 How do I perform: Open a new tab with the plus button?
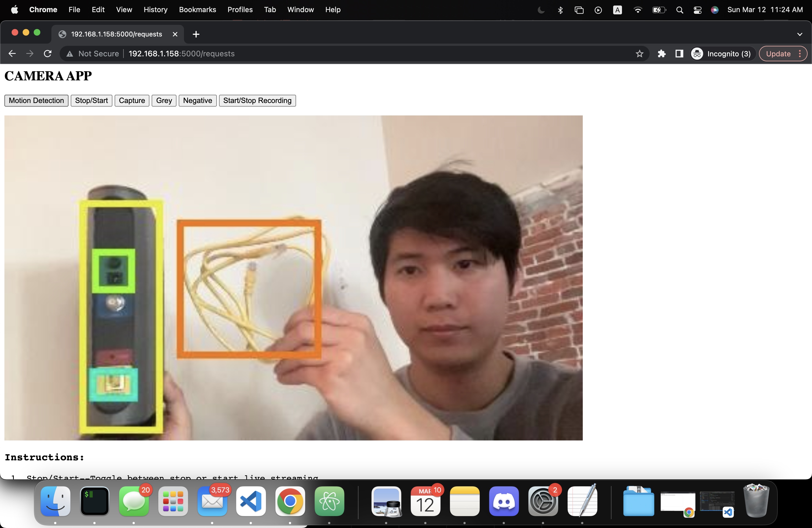[196, 34]
